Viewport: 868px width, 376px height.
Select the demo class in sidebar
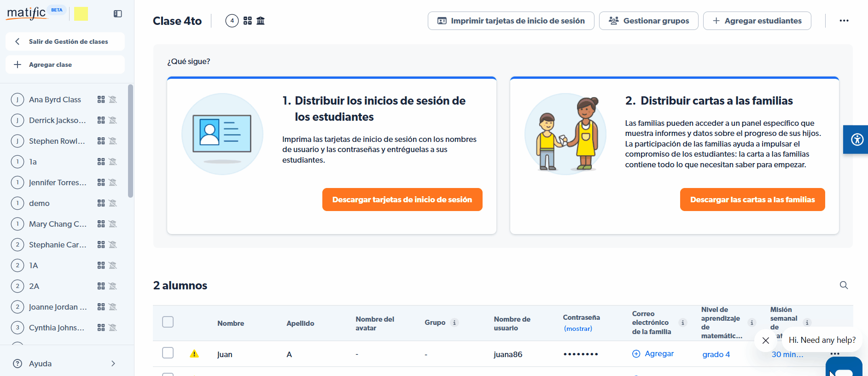(40, 203)
